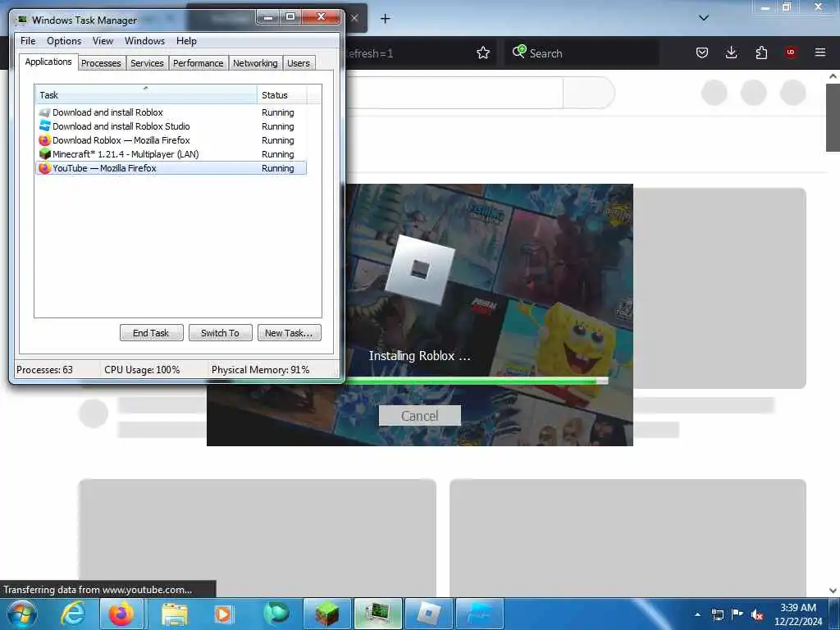Open the Firefox hamburger application menu
840x630 pixels.
[819, 52]
